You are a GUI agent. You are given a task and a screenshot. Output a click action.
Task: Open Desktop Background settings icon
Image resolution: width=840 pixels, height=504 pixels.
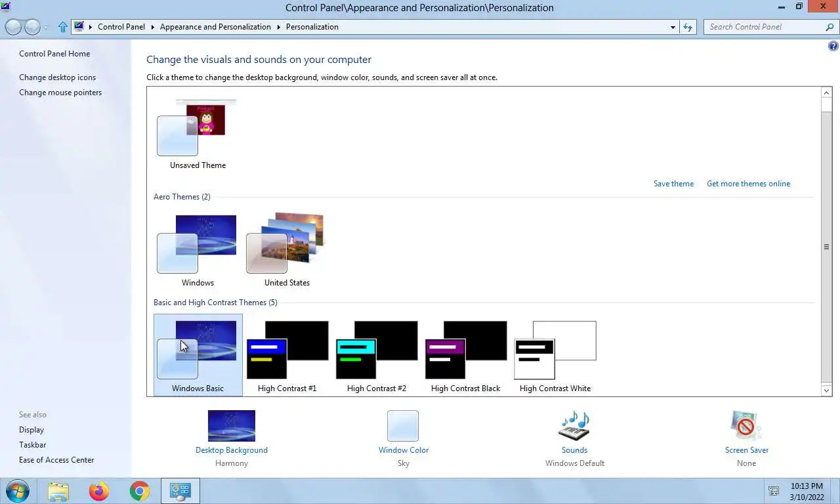click(231, 426)
